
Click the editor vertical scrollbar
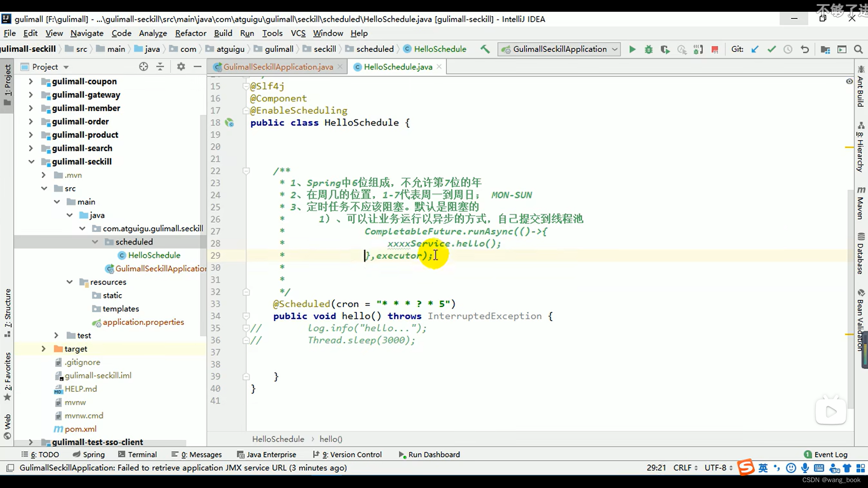click(x=850, y=298)
